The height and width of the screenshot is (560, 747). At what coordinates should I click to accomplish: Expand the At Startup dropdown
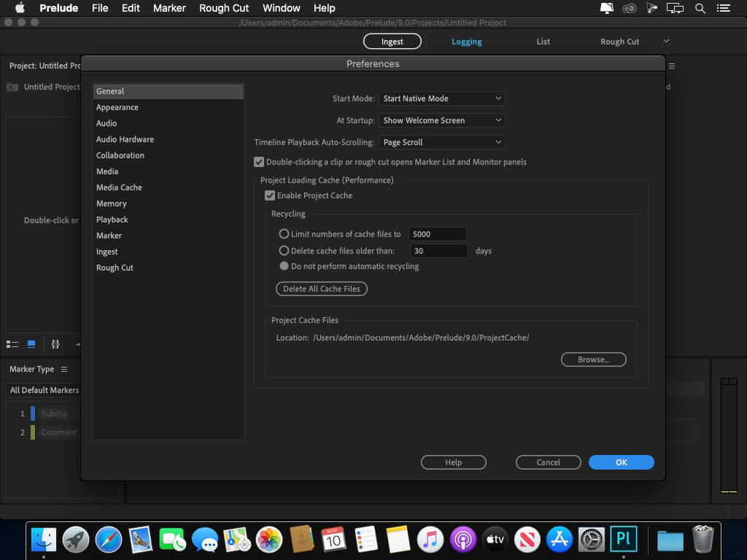point(442,120)
